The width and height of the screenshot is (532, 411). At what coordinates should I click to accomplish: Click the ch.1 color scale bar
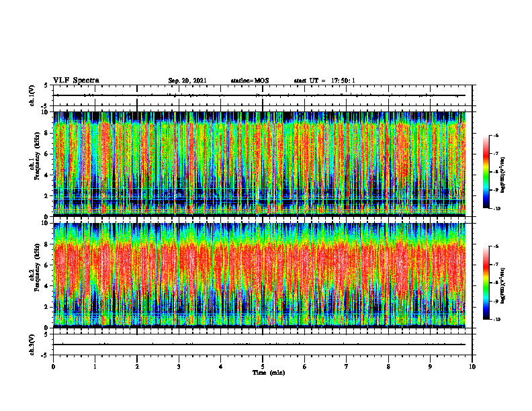[x=486, y=172]
